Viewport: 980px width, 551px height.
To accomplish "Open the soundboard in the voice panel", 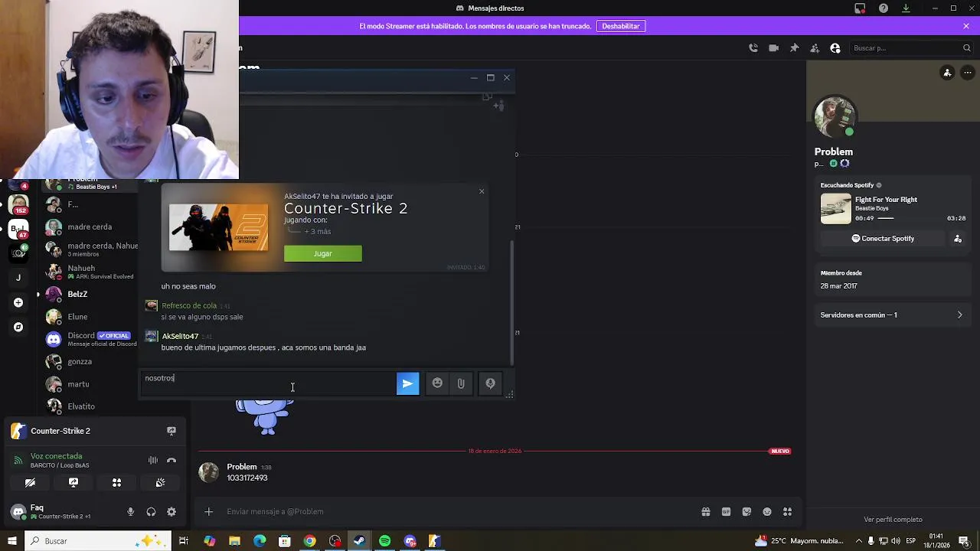I will (x=160, y=483).
